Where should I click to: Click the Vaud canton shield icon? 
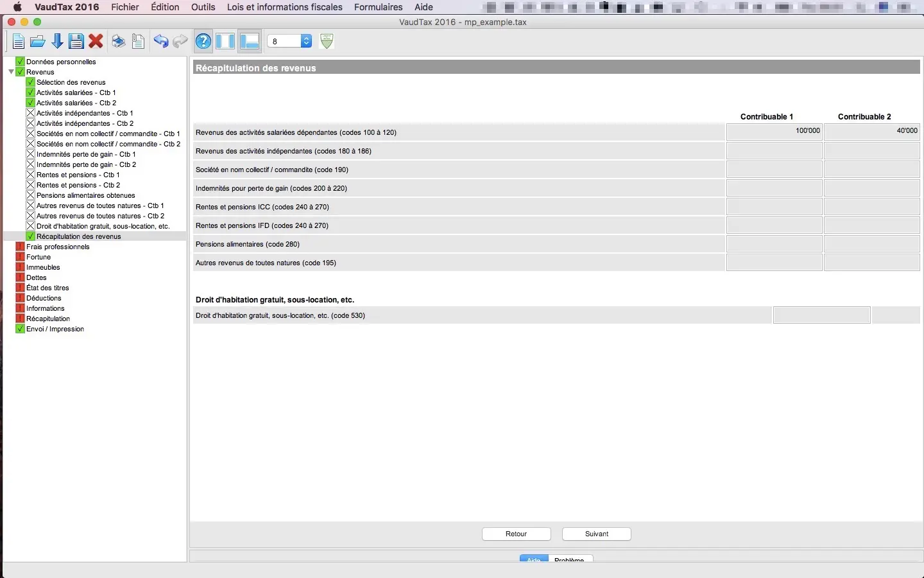pyautogui.click(x=327, y=41)
